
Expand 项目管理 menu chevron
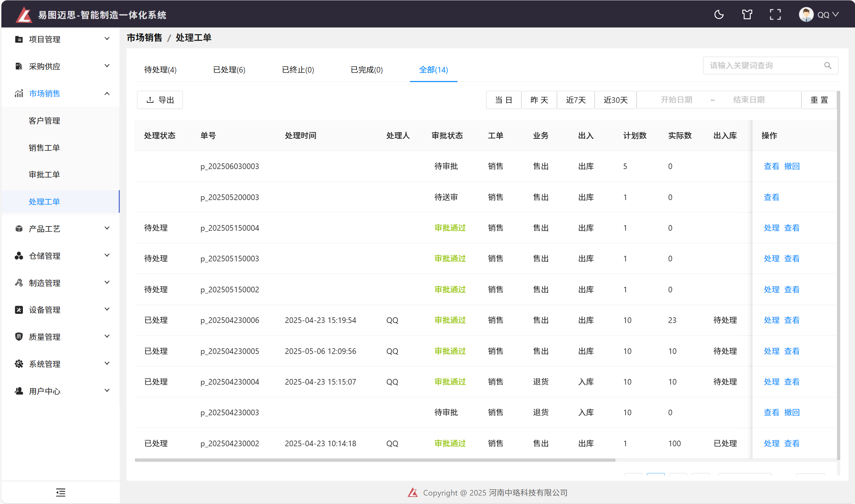tap(107, 39)
